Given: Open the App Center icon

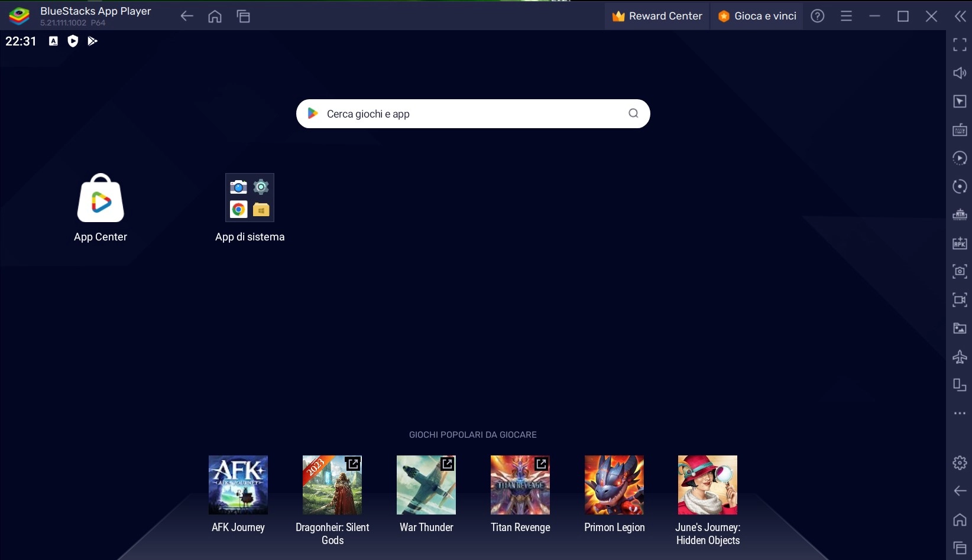Looking at the screenshot, I should click(x=101, y=198).
